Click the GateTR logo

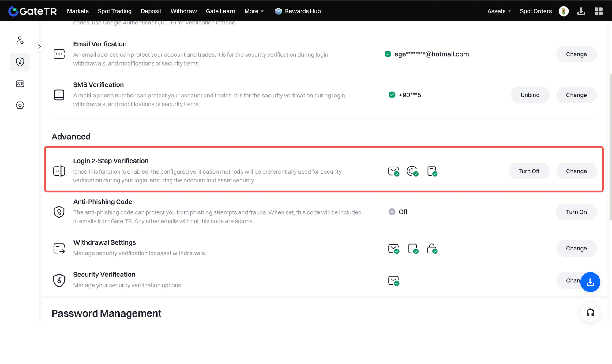coord(32,11)
